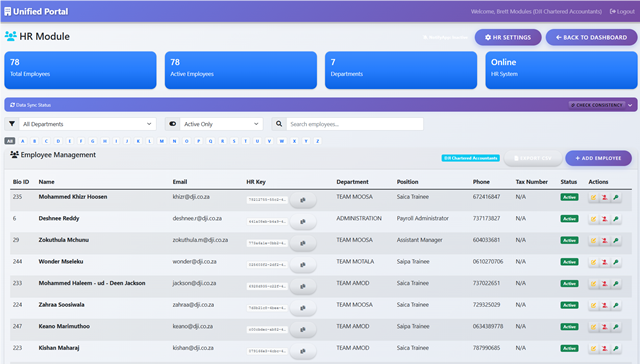Image resolution: width=640 pixels, height=364 pixels.
Task: Copy HR key for Kishan Maharaj
Action: pos(303,351)
